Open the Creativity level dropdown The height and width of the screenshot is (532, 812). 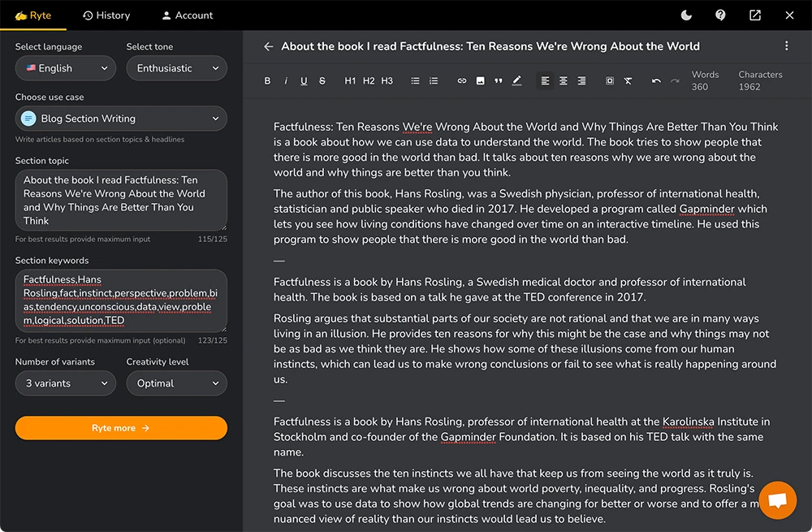(x=176, y=383)
